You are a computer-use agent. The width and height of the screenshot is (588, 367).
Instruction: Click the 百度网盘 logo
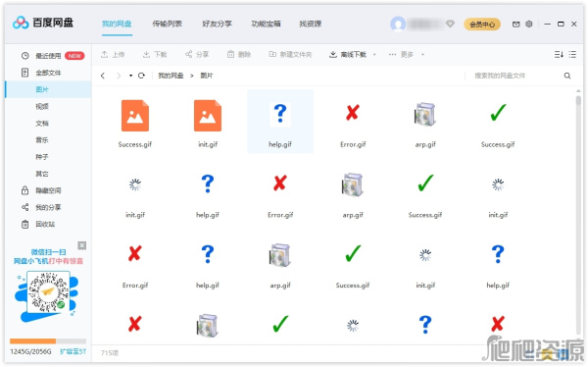pyautogui.click(x=43, y=23)
